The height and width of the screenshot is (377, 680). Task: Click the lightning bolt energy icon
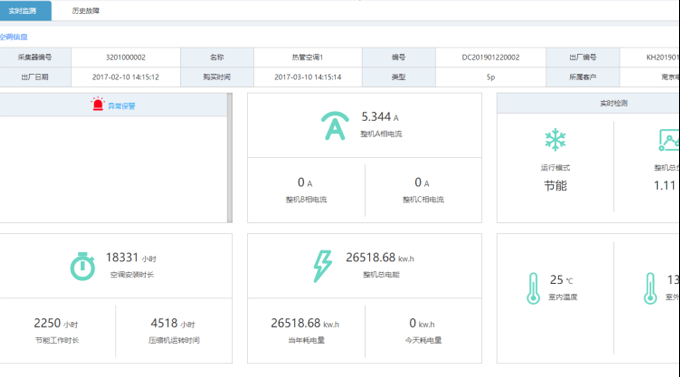click(323, 266)
